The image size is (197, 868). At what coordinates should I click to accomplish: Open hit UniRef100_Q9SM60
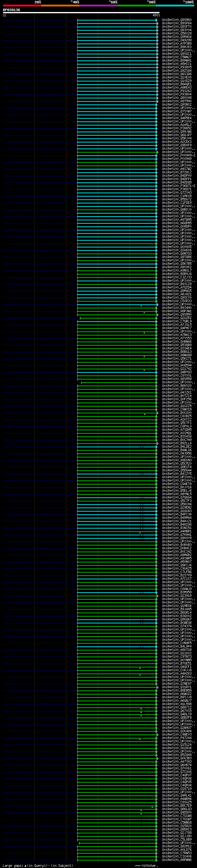pos(176,20)
